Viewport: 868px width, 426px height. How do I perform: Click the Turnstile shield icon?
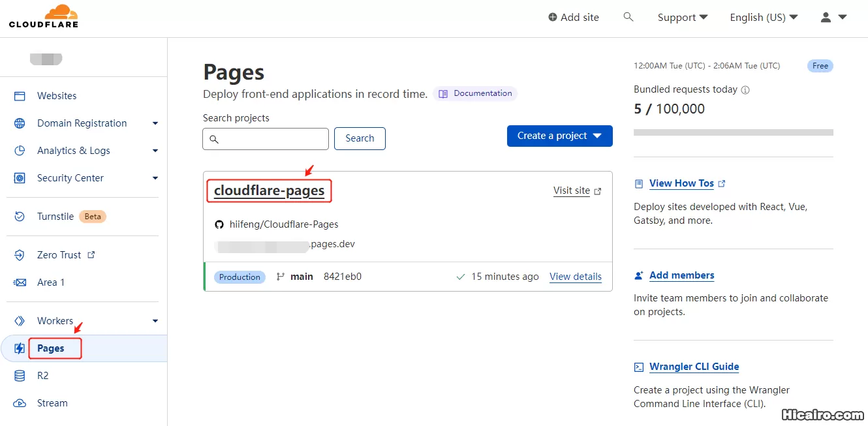(x=19, y=216)
